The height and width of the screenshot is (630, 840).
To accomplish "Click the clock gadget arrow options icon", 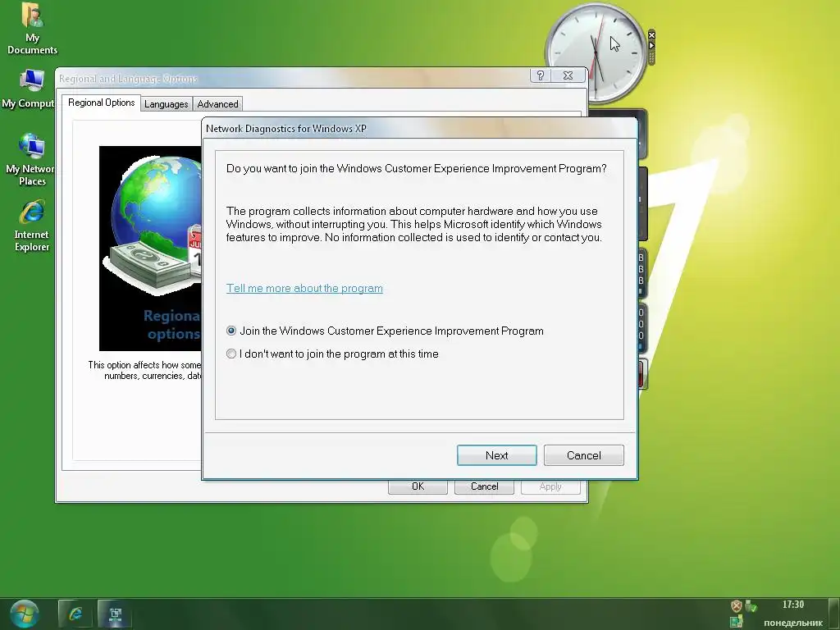I will click(651, 46).
